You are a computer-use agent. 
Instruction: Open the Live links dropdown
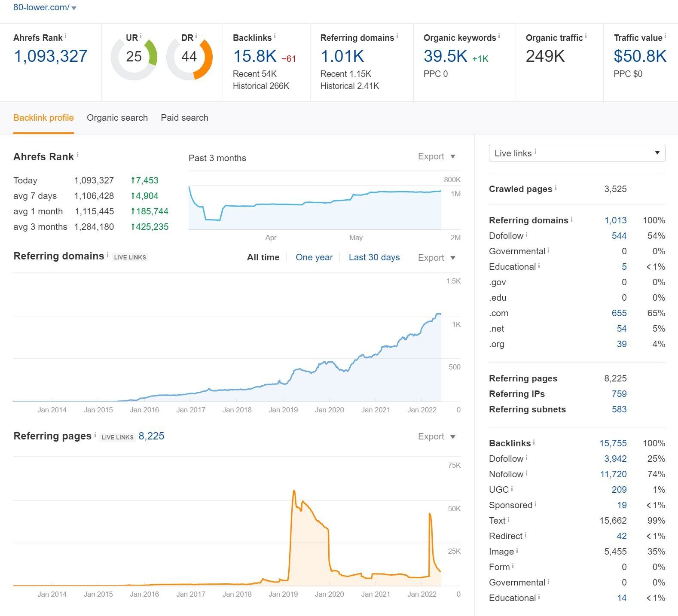[577, 153]
